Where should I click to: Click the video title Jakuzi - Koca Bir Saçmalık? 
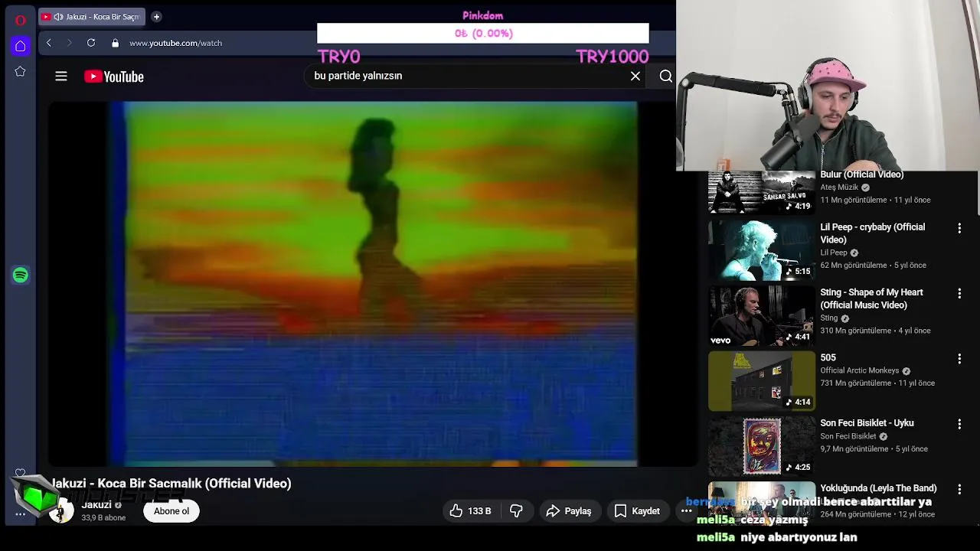pos(171,483)
